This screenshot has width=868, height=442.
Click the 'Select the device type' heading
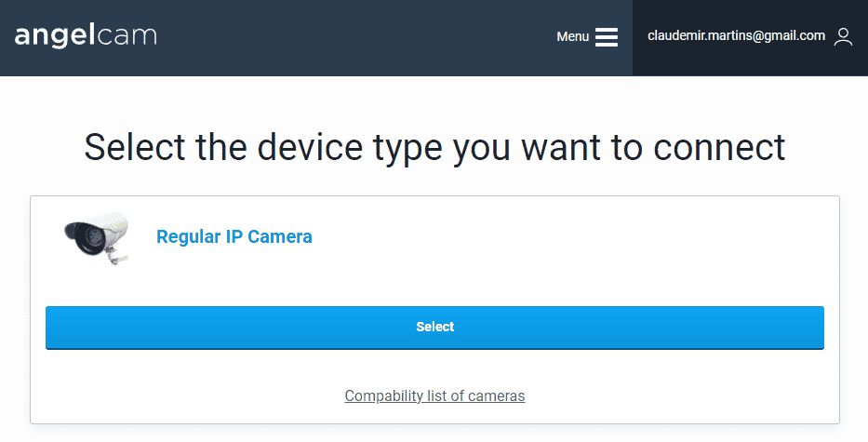(434, 147)
